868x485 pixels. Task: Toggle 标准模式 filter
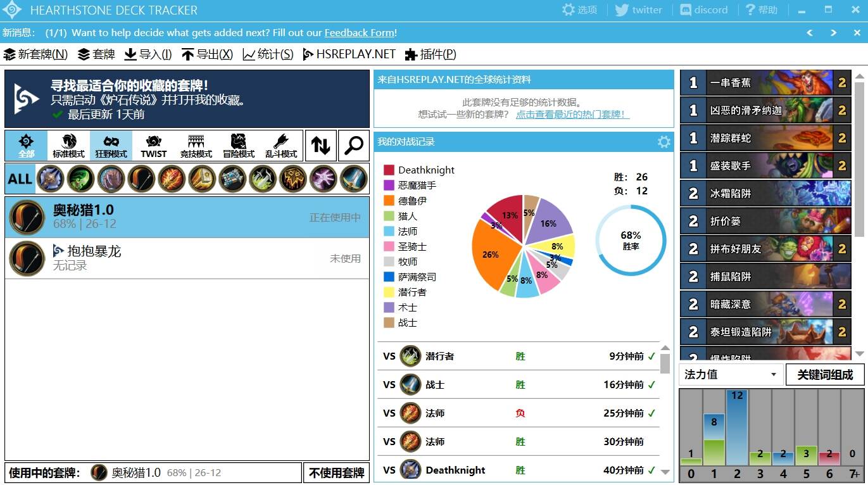click(x=68, y=146)
